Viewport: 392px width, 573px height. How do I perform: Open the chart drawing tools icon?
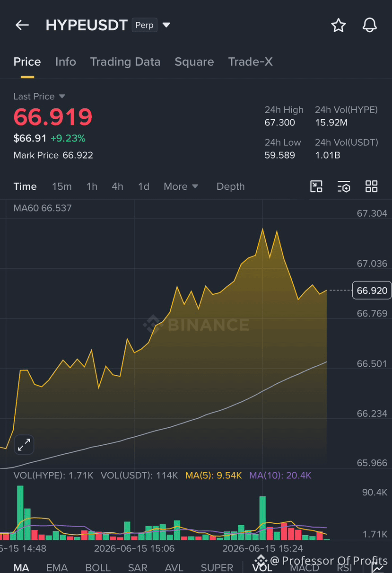(316, 186)
